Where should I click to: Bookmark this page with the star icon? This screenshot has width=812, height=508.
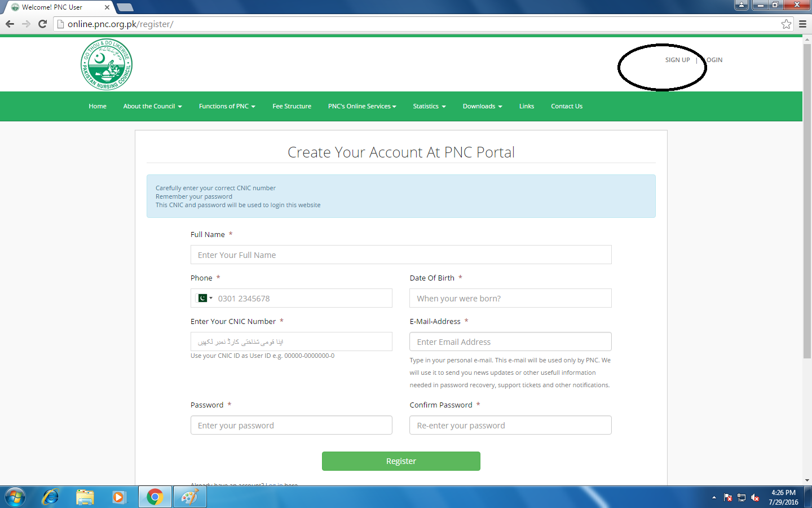point(786,24)
